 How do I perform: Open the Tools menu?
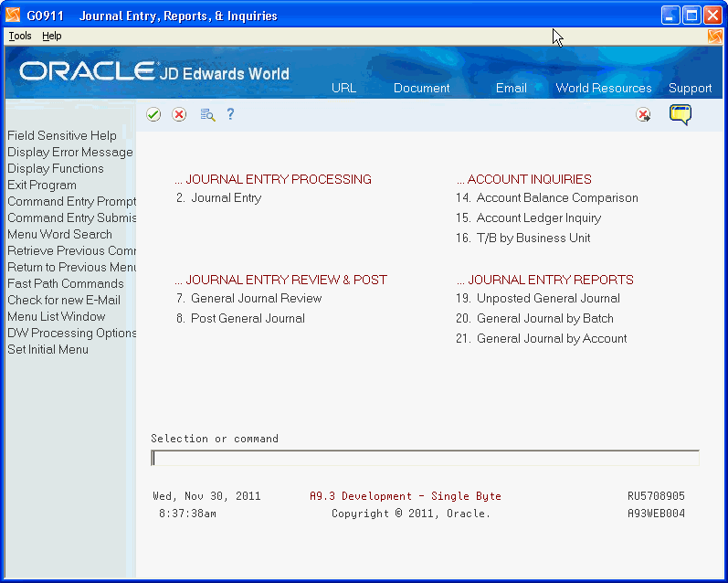click(x=20, y=36)
